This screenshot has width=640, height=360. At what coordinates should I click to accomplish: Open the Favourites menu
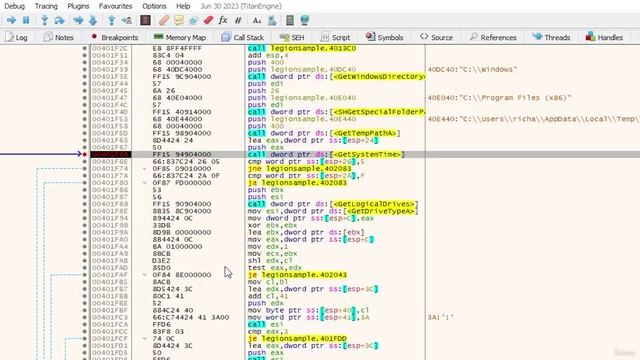(116, 6)
